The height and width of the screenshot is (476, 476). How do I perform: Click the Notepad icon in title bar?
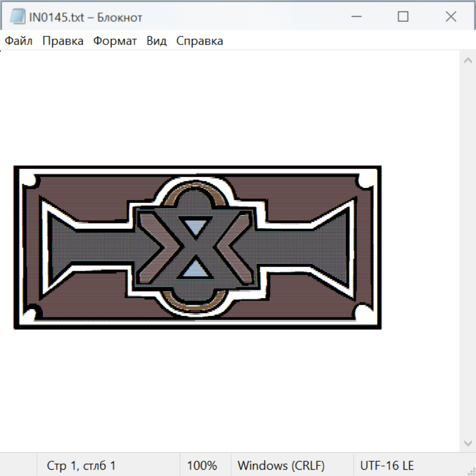(x=17, y=17)
